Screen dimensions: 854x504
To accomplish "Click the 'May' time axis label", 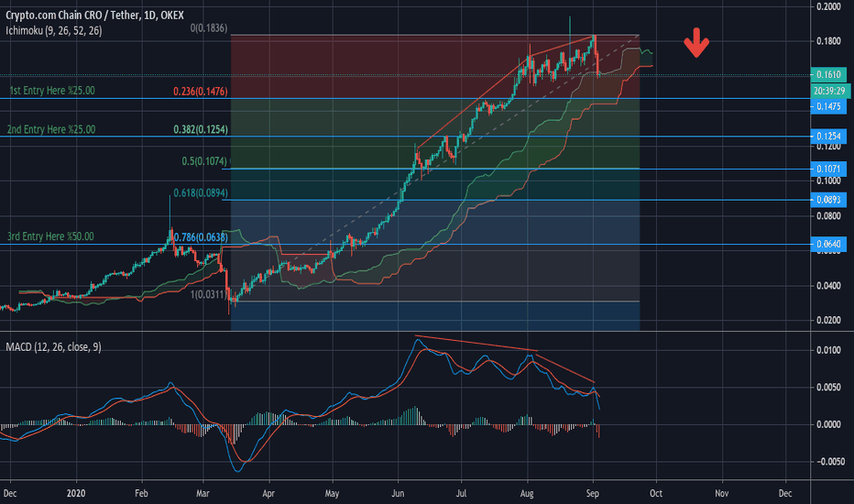I will 332,493.
